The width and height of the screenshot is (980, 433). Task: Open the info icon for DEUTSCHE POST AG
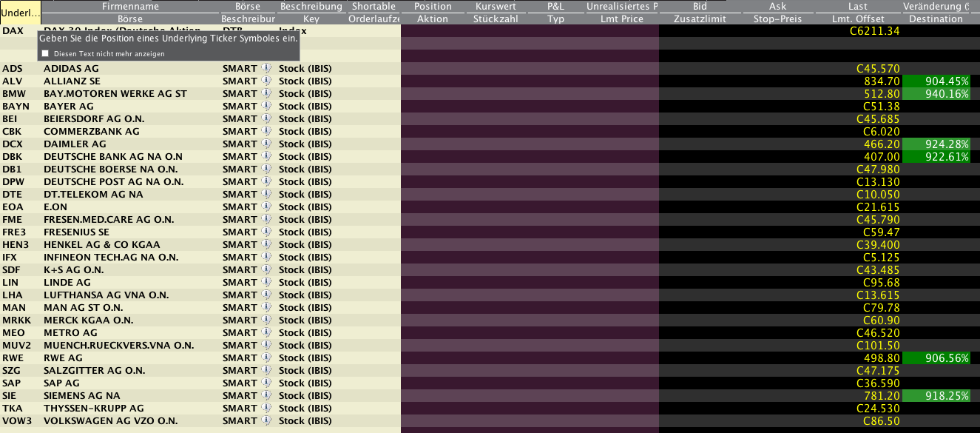pyautogui.click(x=266, y=182)
